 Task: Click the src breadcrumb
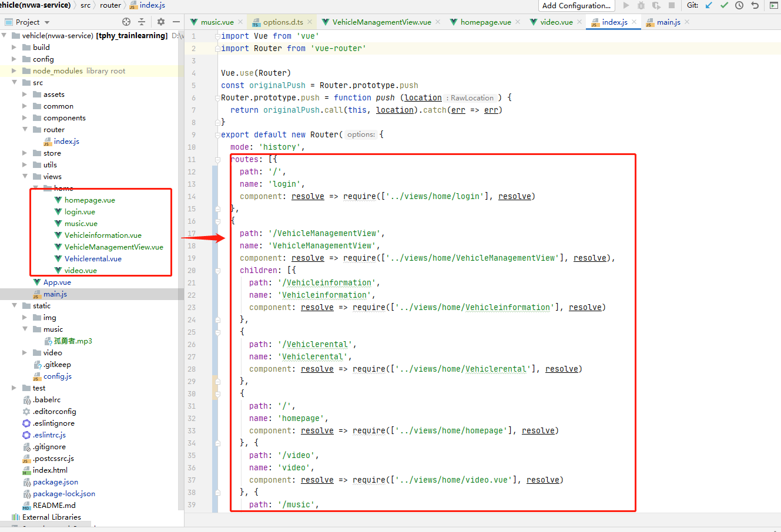(x=86, y=5)
